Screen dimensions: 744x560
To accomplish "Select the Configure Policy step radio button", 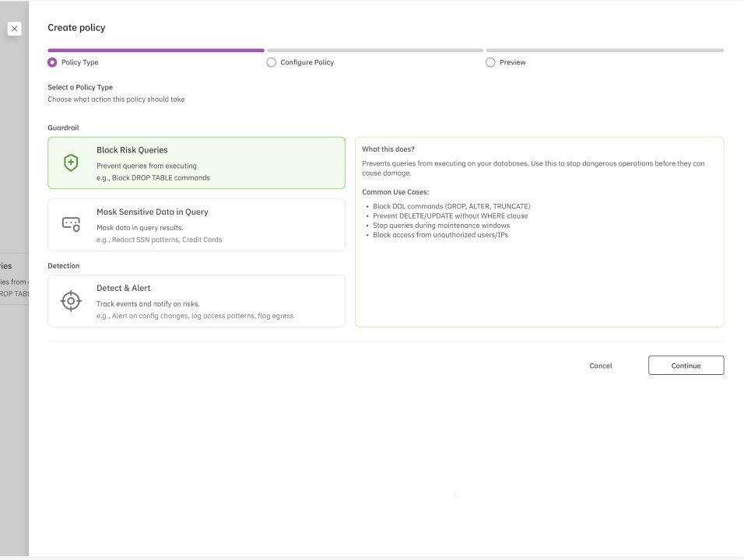I will tap(271, 62).
